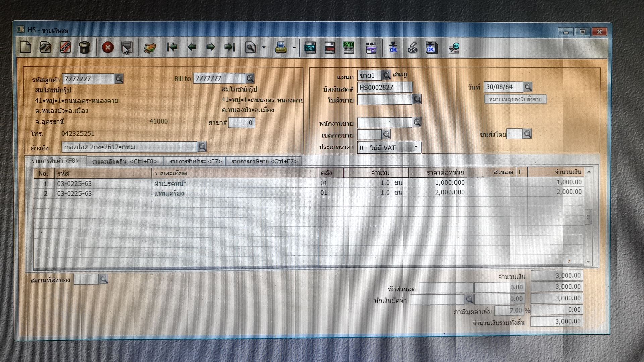Open the reference field lookup next to mazda2
The width and height of the screenshot is (644, 362).
tap(202, 147)
